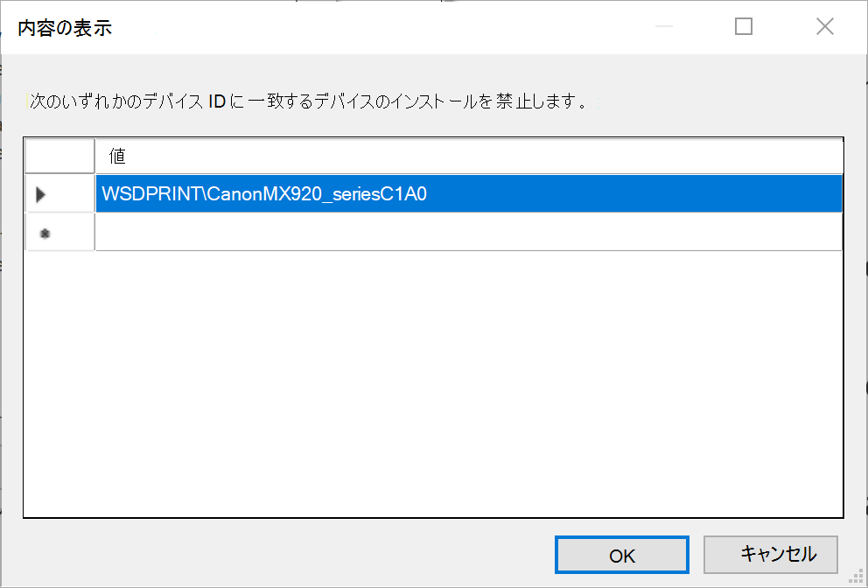
Task: Click the 値 column header
Action: pos(469,156)
